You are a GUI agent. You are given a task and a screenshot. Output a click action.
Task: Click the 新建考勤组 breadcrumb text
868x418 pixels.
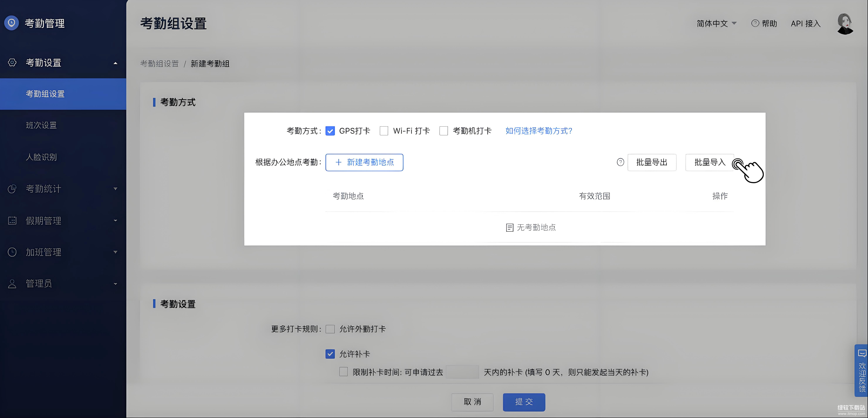coord(210,63)
